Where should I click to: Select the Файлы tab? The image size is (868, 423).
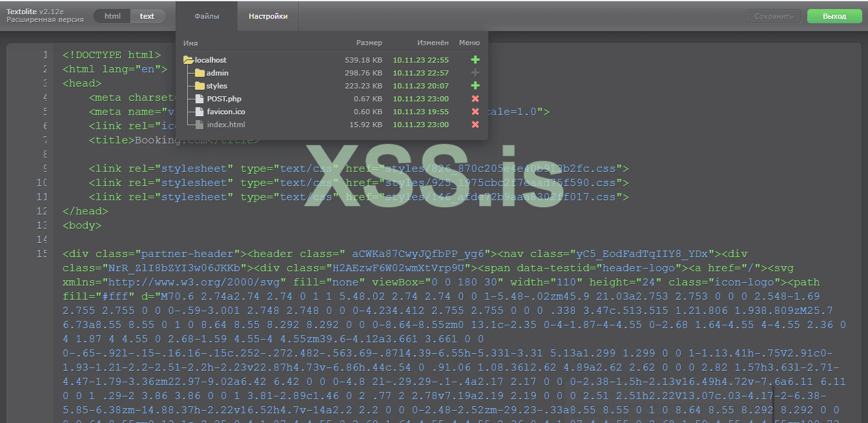206,16
